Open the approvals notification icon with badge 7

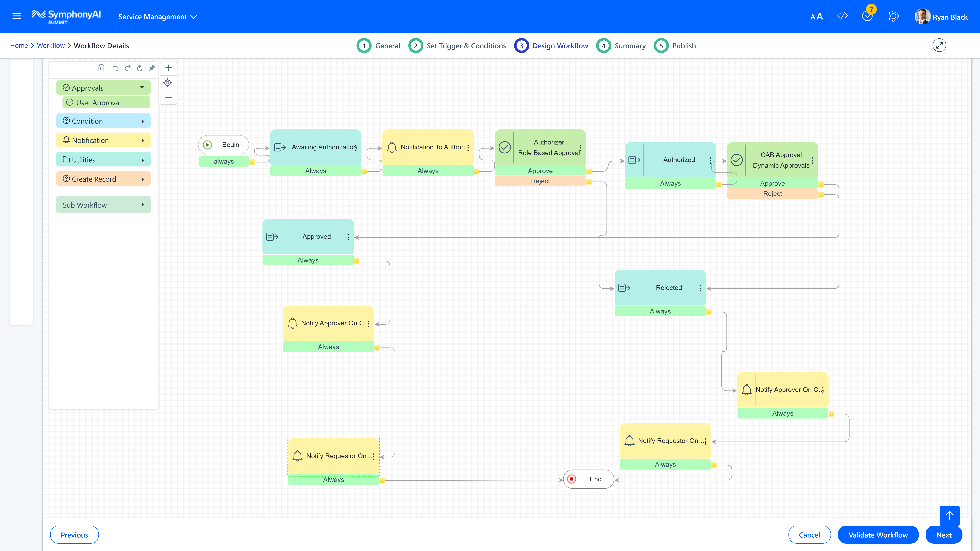pos(867,16)
